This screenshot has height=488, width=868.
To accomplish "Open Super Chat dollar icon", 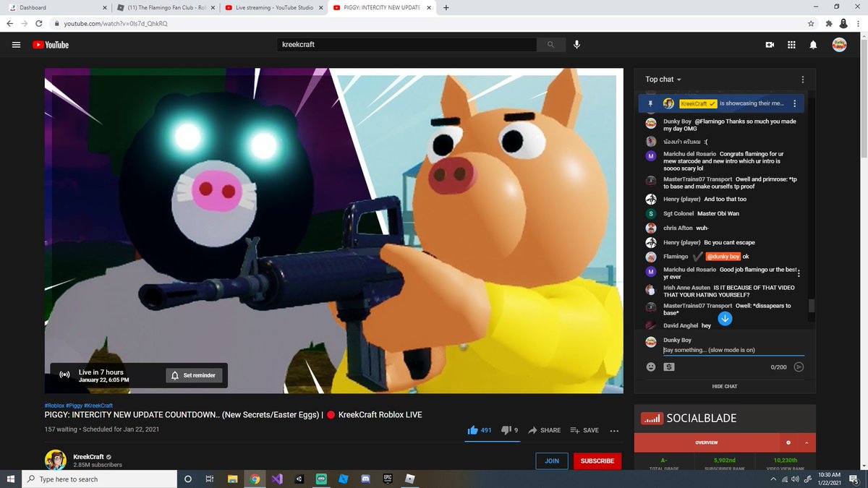I will (x=669, y=367).
